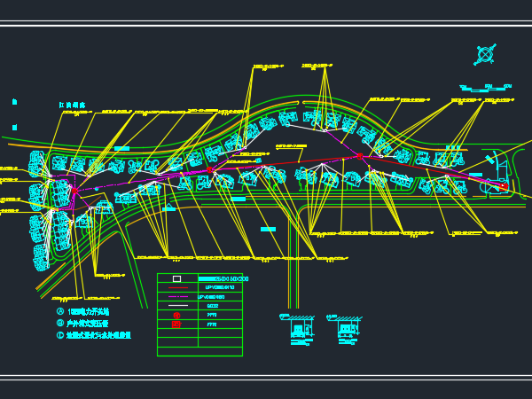Select the red square symbol in the legend table
This screenshot has height=399, width=532.
click(x=176, y=324)
